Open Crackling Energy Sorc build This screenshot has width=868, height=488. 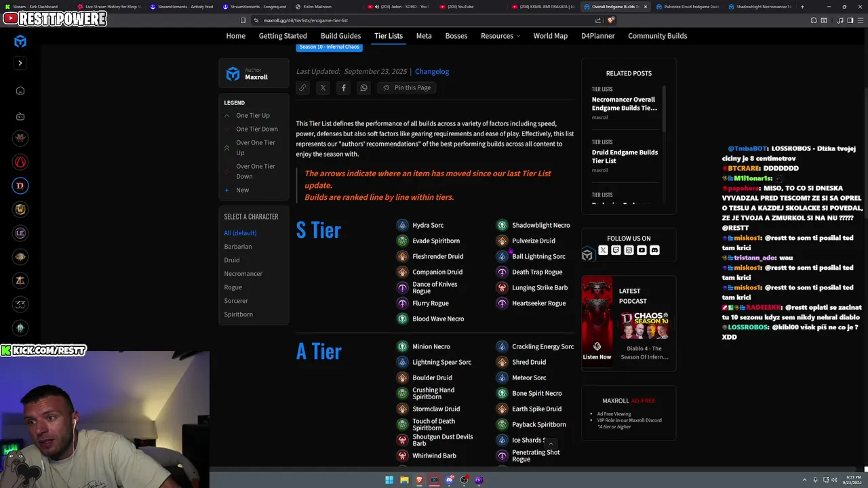[535, 346]
